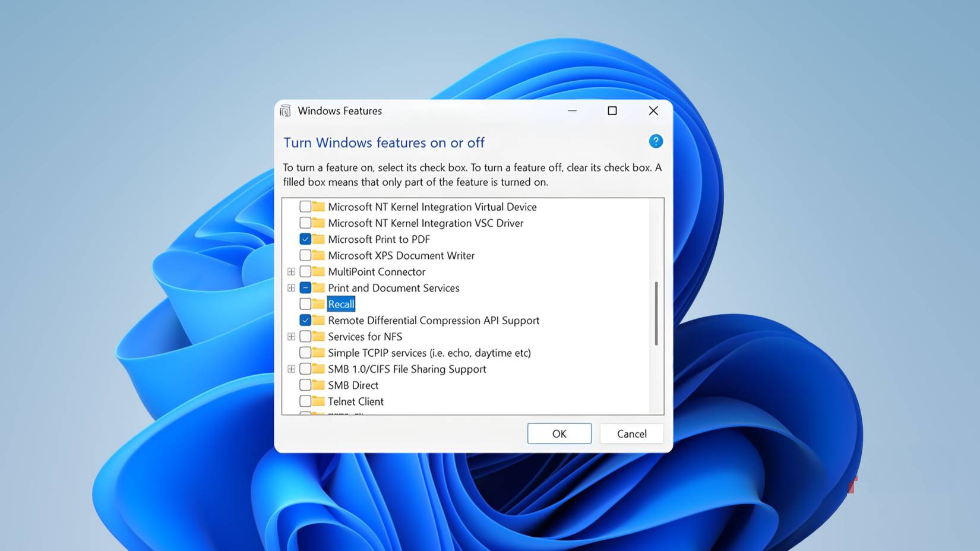Click the SMB 1.0/CIFS File Sharing folder icon
The width and height of the screenshot is (980, 551).
(319, 369)
